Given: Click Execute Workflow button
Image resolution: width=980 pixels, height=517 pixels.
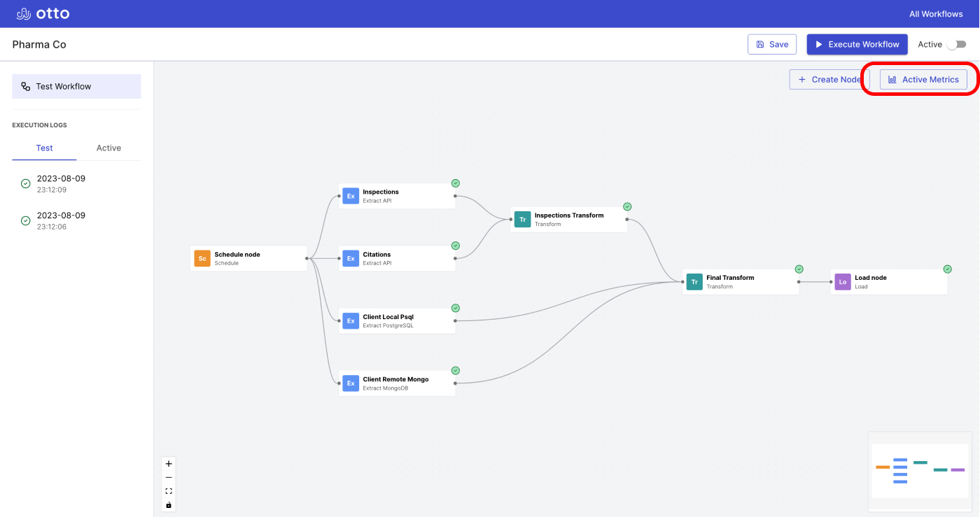Looking at the screenshot, I should click(857, 44).
